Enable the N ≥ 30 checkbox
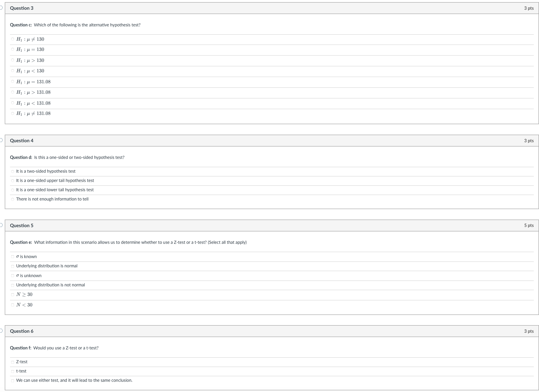This screenshot has height=392, width=539. [13, 295]
